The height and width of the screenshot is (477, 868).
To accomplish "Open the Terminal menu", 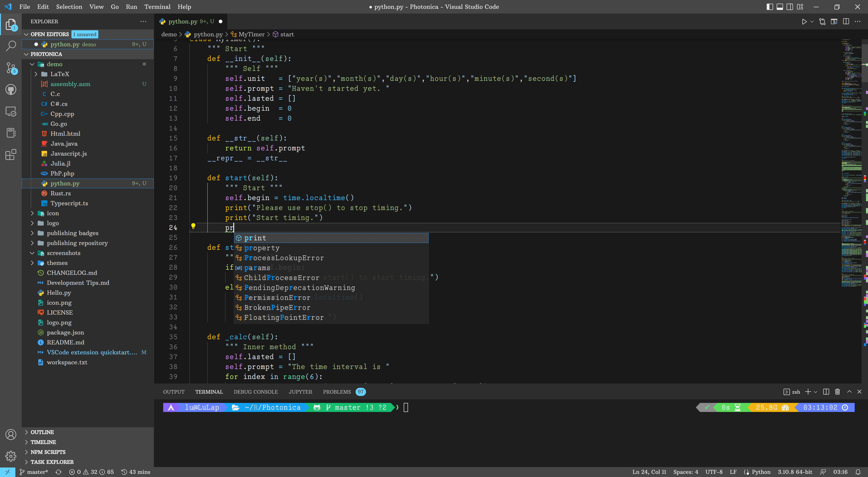I will [x=157, y=7].
